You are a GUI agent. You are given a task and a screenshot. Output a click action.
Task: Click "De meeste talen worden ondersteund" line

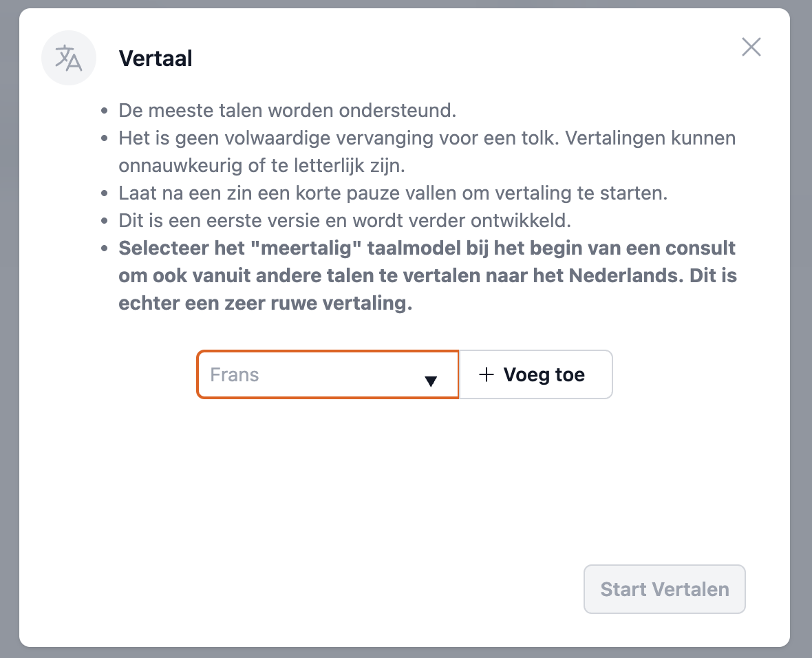click(288, 110)
